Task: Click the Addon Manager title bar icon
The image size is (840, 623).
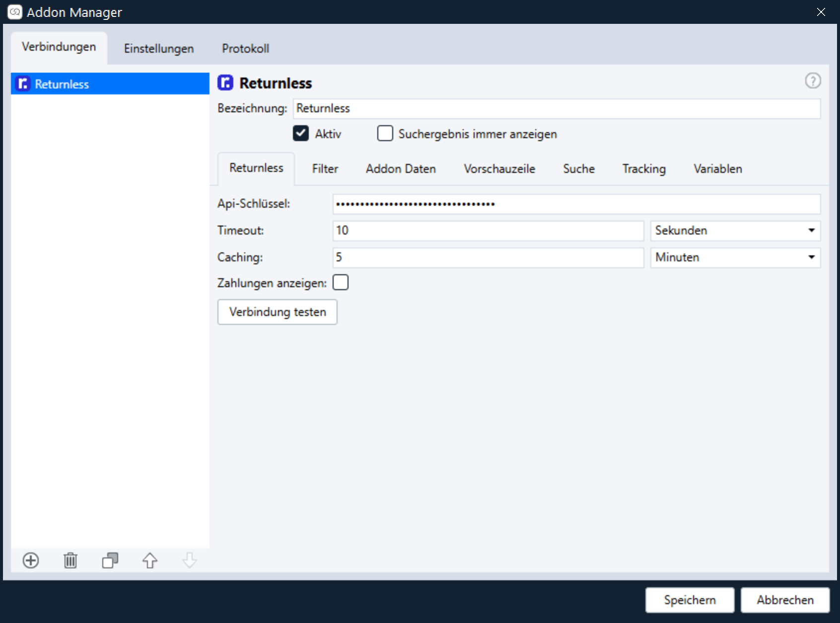Action: coord(15,12)
